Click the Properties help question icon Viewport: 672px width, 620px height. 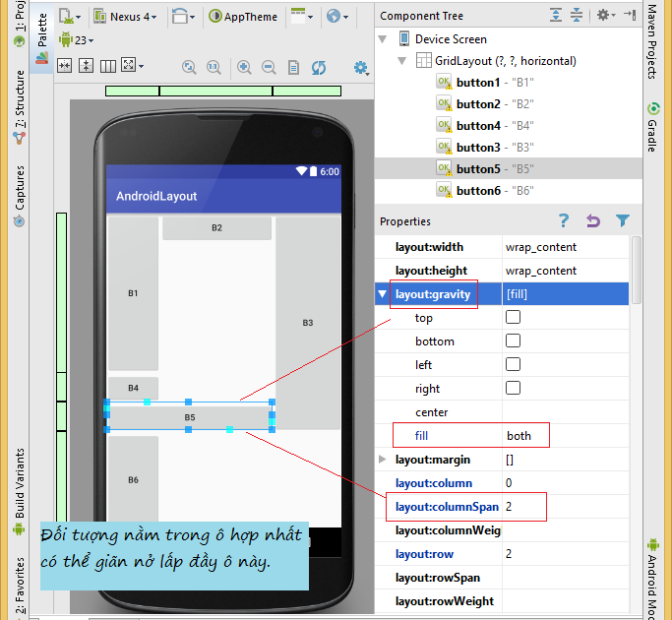pyautogui.click(x=564, y=220)
